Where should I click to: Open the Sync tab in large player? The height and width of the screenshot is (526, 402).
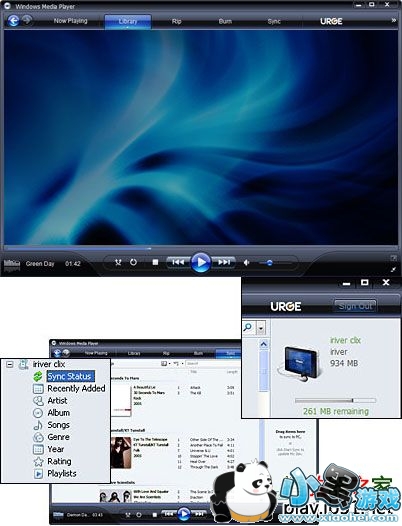click(274, 21)
